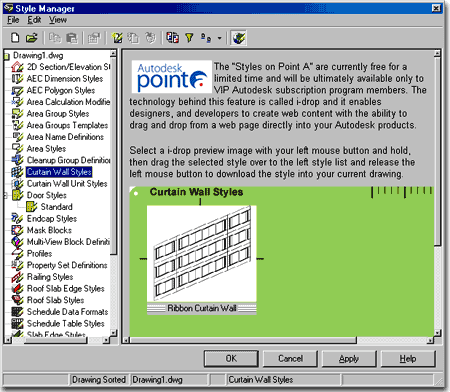Click the content pane's scroll down arrow
Image resolution: width=450 pixels, height=392 pixels.
437,333
